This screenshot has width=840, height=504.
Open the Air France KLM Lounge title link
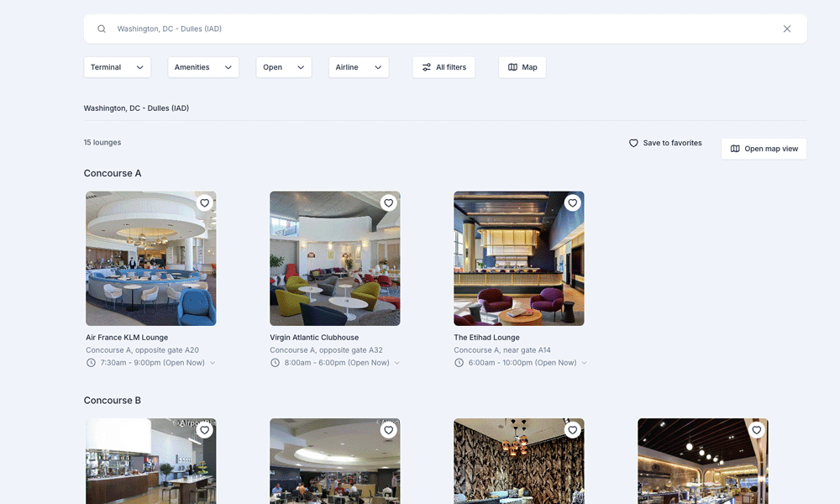click(127, 338)
